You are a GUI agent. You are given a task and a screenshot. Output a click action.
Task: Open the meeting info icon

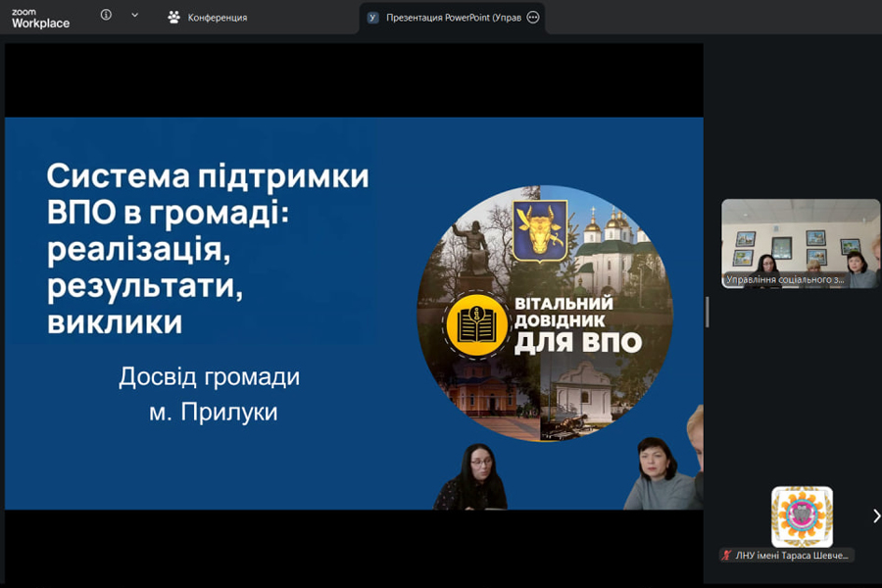pyautogui.click(x=106, y=16)
